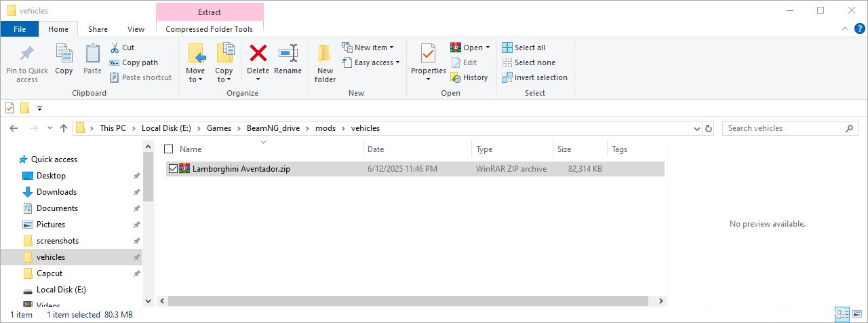Open file Properties
The image size is (868, 323).
click(428, 63)
